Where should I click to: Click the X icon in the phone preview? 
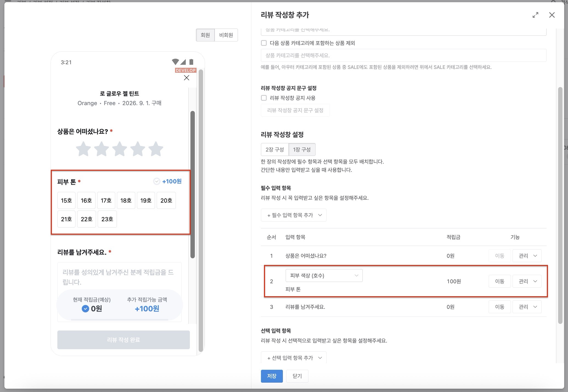point(187,78)
